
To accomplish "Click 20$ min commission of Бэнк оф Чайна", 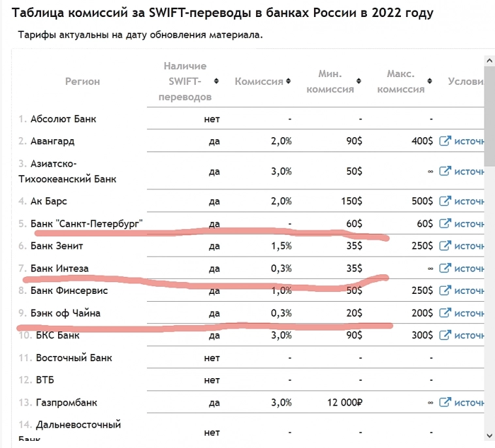I will click(x=354, y=313).
